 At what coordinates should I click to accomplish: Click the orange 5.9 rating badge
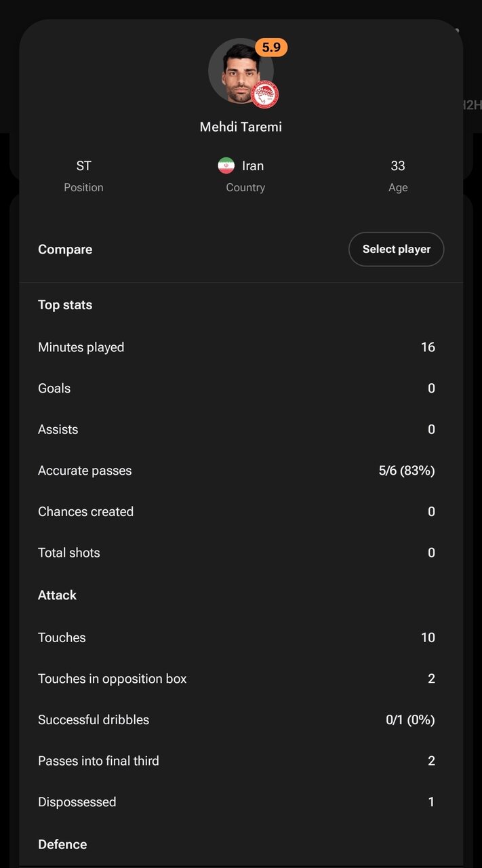click(x=271, y=47)
